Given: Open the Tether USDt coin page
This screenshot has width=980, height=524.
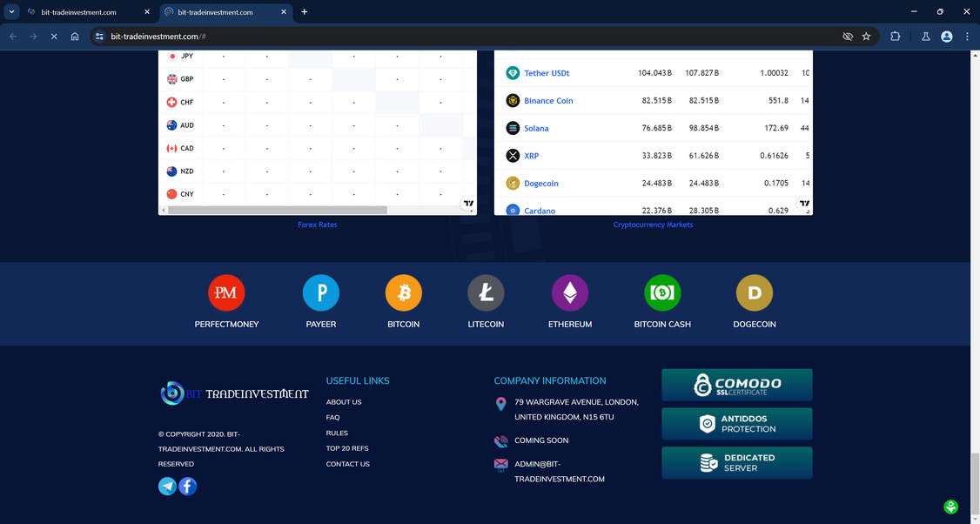Looking at the screenshot, I should pyautogui.click(x=547, y=73).
